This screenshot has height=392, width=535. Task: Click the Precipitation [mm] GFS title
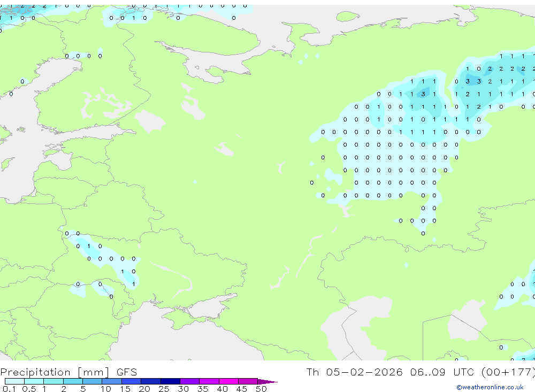click(x=68, y=372)
